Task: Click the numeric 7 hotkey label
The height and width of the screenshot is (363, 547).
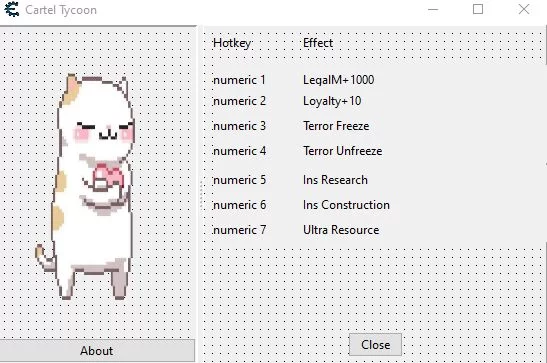Action: tap(239, 230)
